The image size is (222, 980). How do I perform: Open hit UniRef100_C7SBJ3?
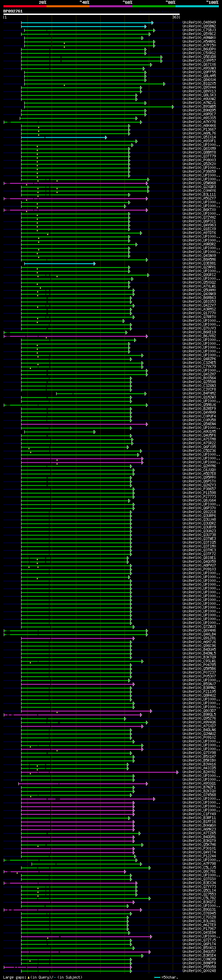point(199,30)
